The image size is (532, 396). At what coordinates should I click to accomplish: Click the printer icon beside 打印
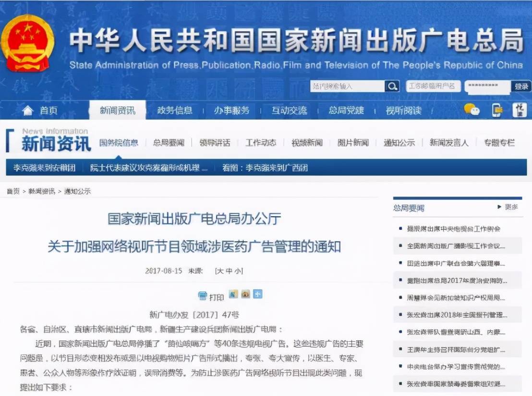click(x=203, y=296)
